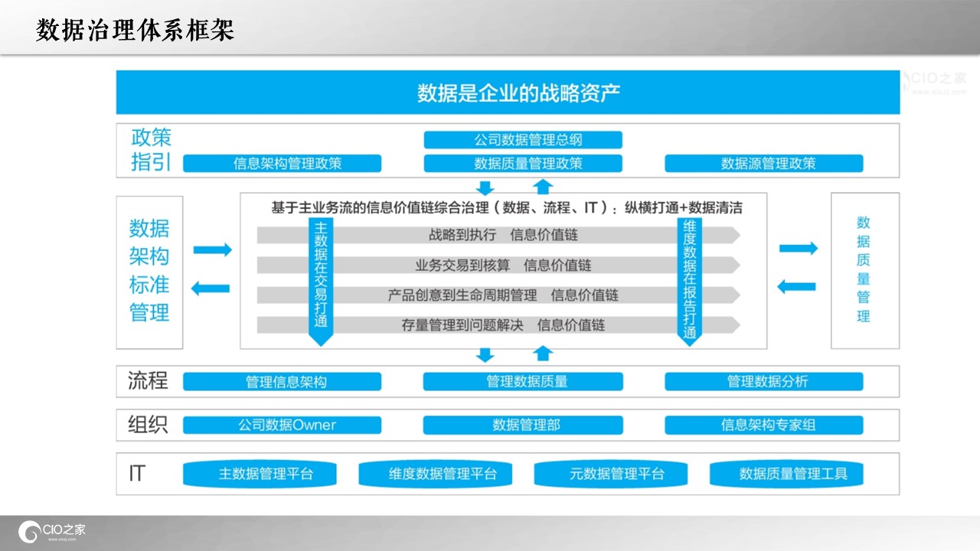
Task: Click the left-pointing arrow beside 数据架构标准管理
Action: 211,289
